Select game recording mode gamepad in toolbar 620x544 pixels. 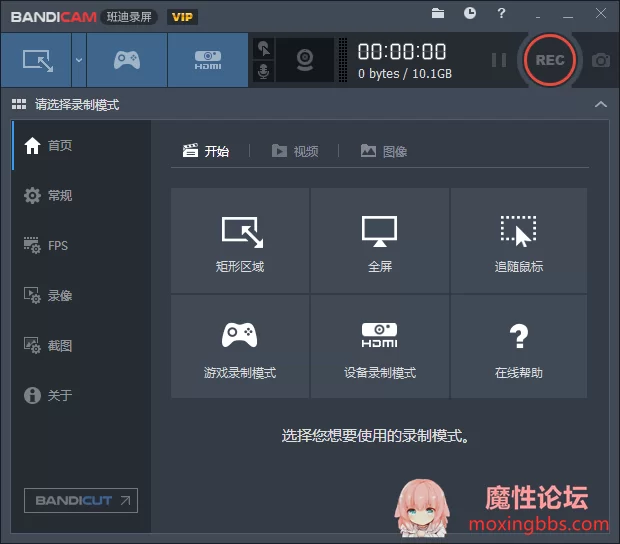127,60
